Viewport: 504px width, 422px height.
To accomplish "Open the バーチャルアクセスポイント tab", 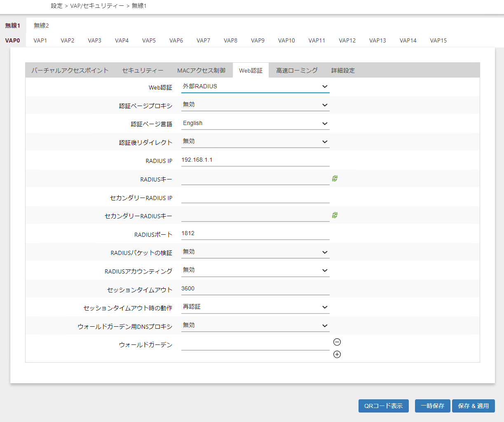I will [70, 71].
